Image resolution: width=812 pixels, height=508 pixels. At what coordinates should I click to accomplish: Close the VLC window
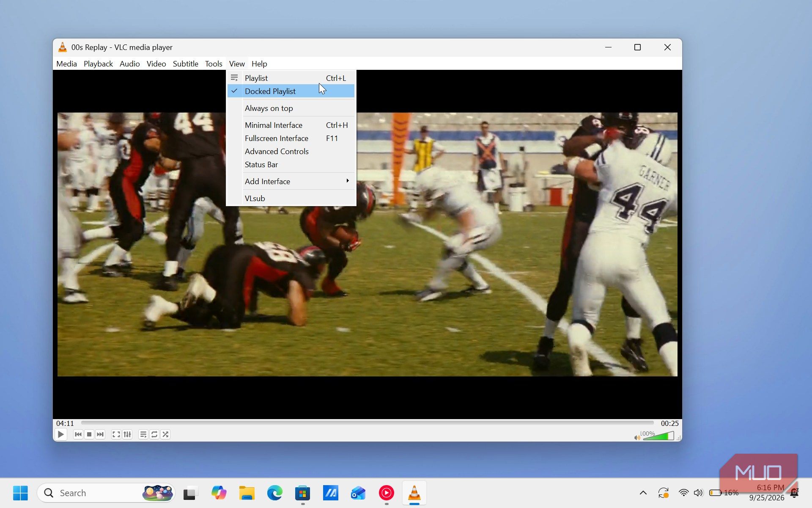click(x=667, y=47)
